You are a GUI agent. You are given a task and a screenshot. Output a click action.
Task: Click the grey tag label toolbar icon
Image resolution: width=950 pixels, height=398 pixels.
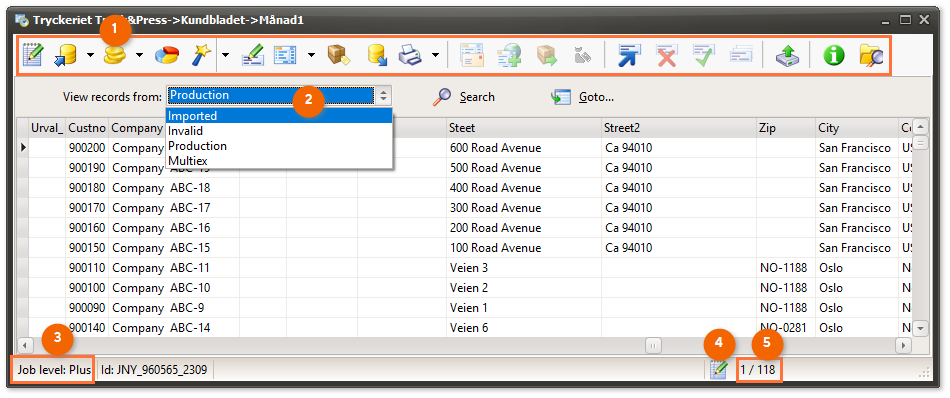click(x=582, y=56)
